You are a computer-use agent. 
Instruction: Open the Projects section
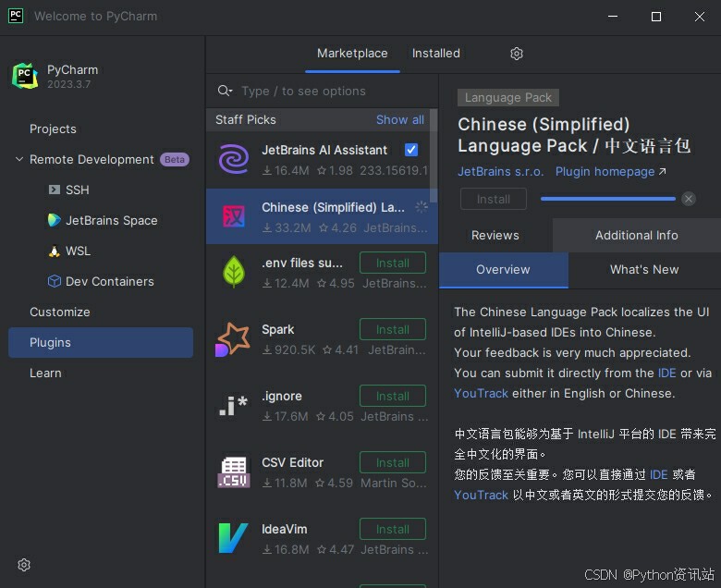coord(53,129)
